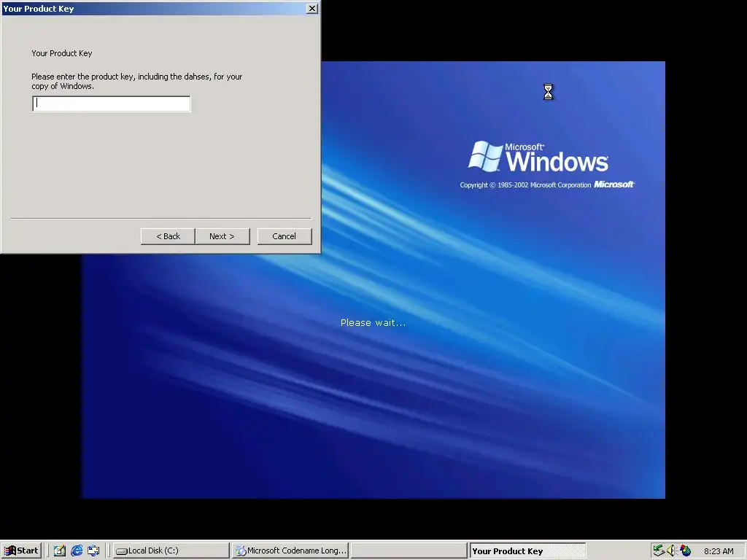Click Your Product Key taskbar button
747x560 pixels.
(527, 551)
